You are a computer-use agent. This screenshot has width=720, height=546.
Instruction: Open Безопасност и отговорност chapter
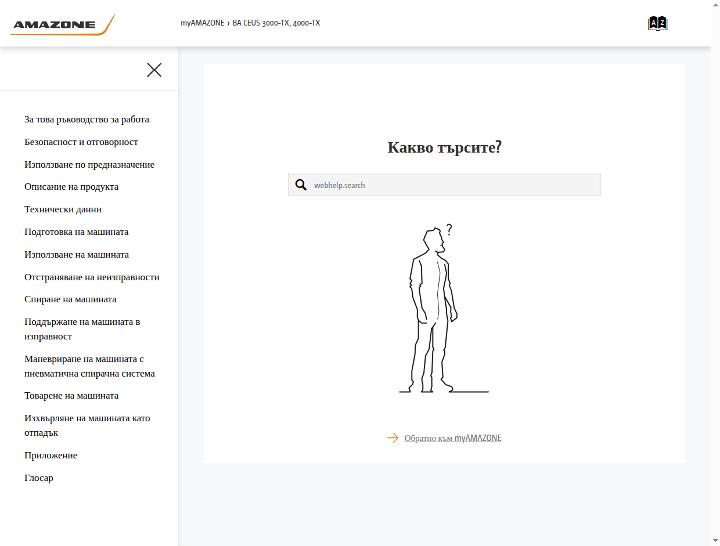81,142
